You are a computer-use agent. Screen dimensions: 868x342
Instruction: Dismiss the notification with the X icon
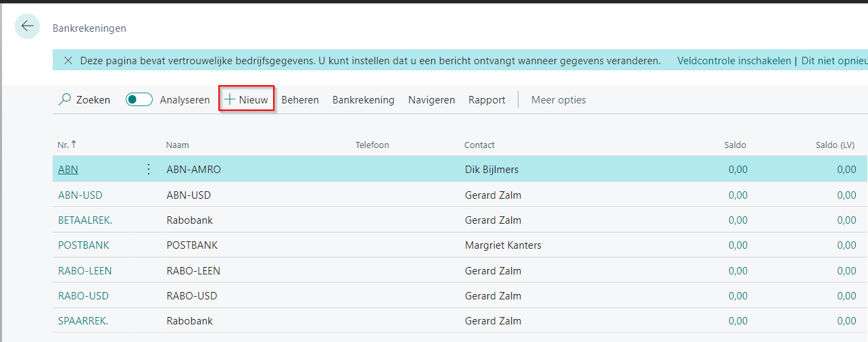68,61
